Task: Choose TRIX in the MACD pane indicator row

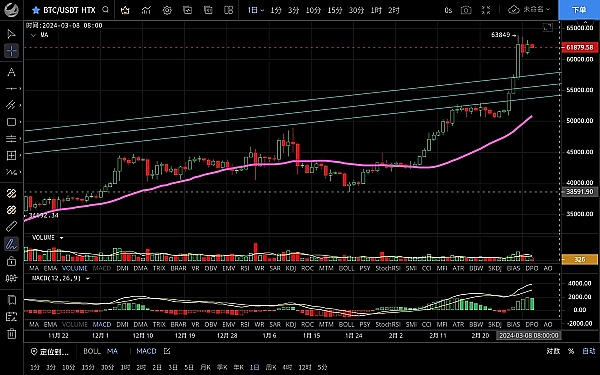Action: (159, 324)
